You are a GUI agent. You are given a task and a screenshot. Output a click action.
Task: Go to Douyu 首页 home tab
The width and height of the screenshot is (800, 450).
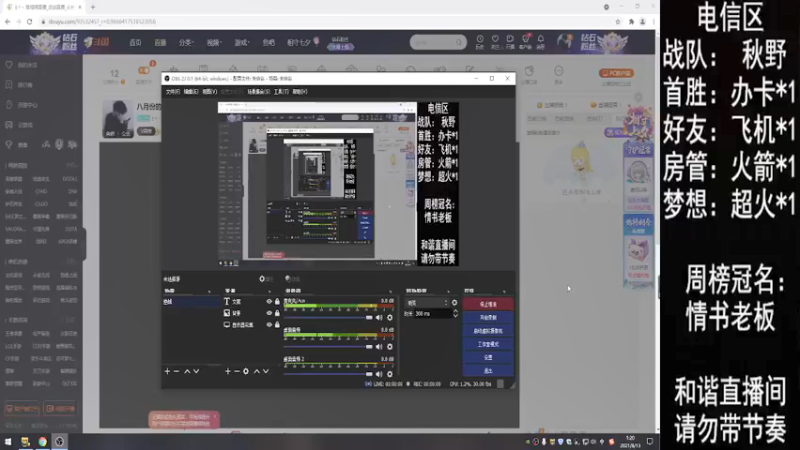(135, 42)
